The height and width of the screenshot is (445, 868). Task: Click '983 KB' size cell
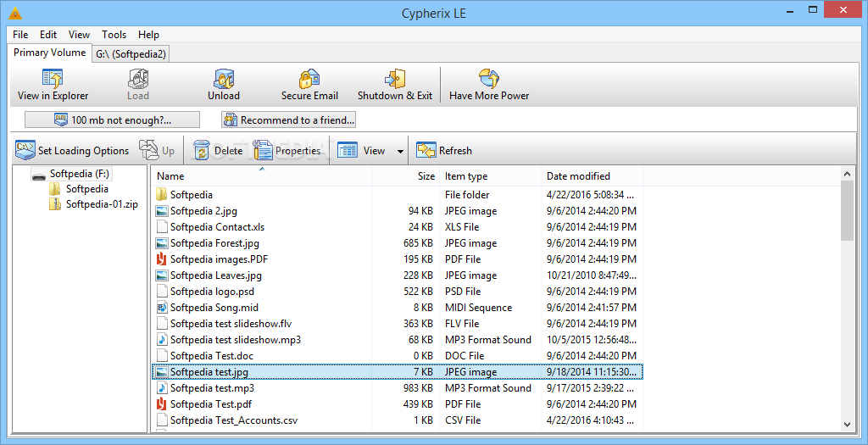pyautogui.click(x=418, y=388)
